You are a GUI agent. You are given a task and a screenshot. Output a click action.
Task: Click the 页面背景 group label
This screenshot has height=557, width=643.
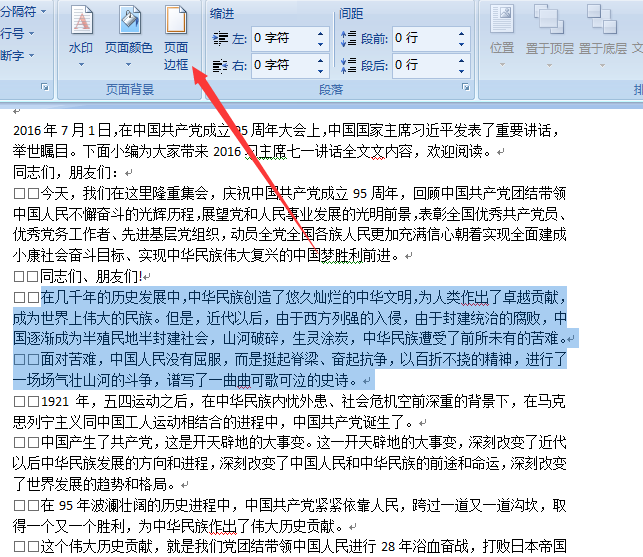pos(130,89)
